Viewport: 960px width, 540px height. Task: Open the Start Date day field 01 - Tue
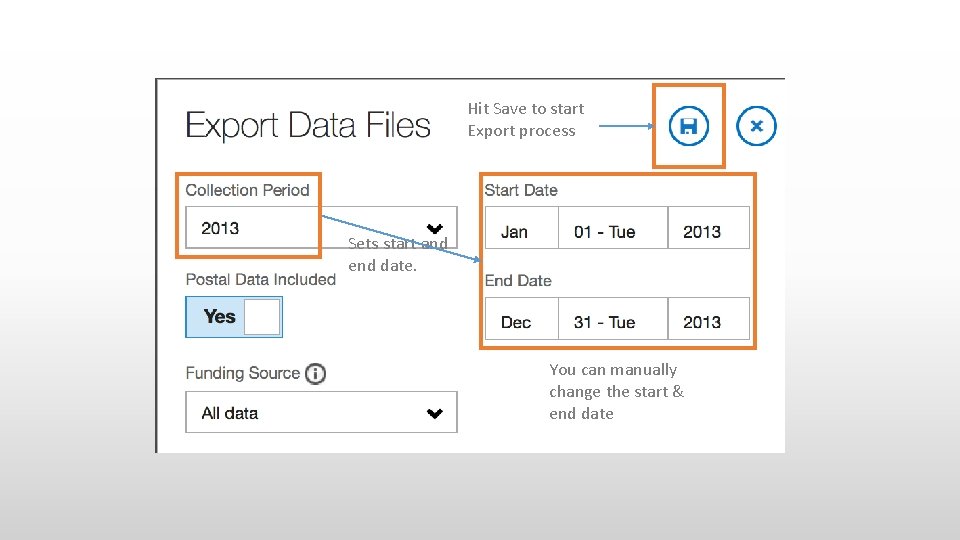pyautogui.click(x=612, y=231)
